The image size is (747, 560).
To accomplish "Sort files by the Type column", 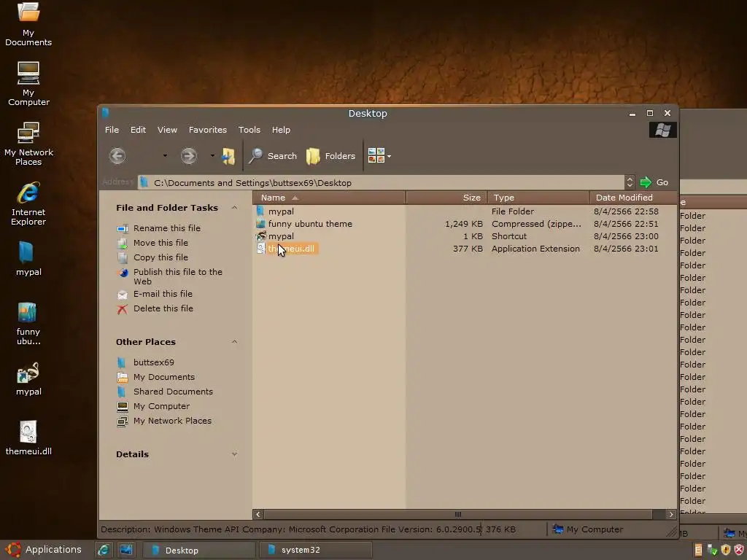I will (538, 198).
